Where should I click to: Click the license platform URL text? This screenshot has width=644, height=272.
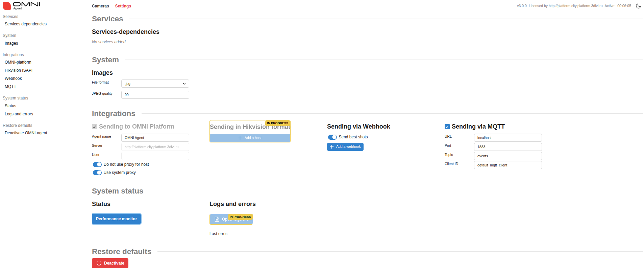point(576,6)
